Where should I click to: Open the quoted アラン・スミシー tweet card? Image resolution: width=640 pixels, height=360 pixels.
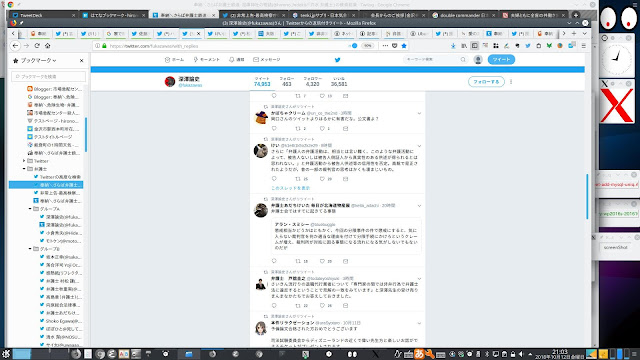click(347, 236)
